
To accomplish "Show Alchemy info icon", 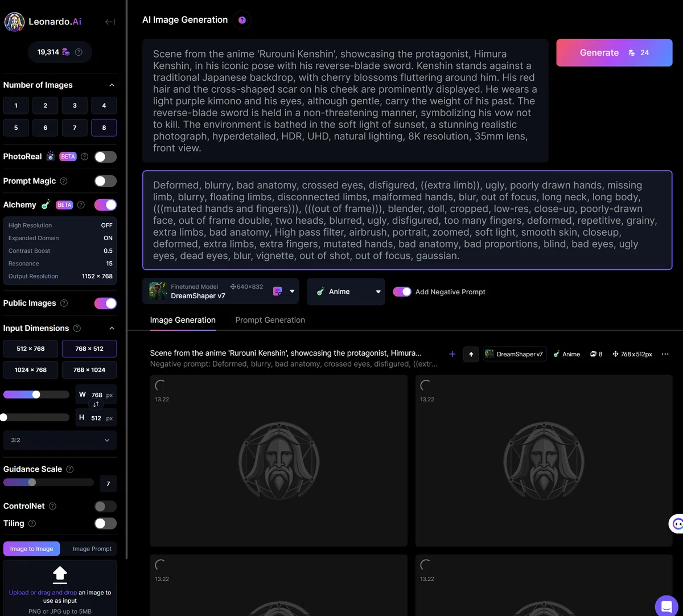I will coord(81,205).
